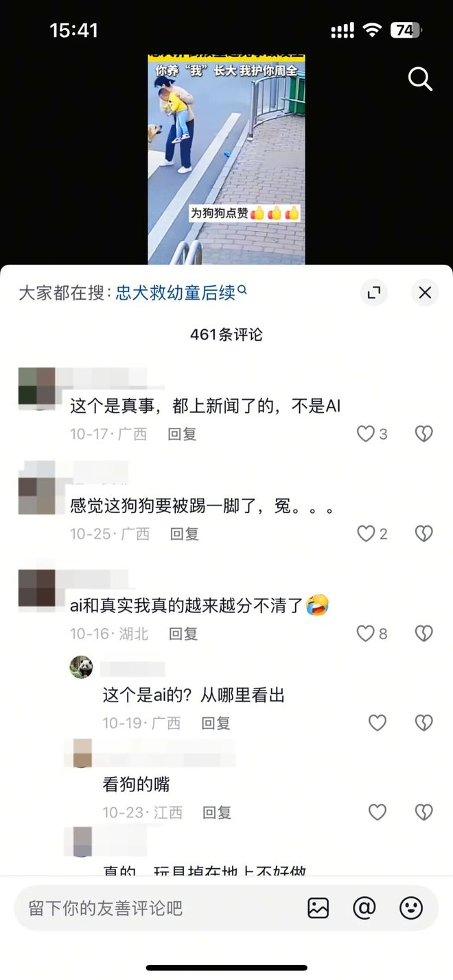Like the reply 这个是ai的？从哪里看出
The image size is (453, 980).
[377, 723]
